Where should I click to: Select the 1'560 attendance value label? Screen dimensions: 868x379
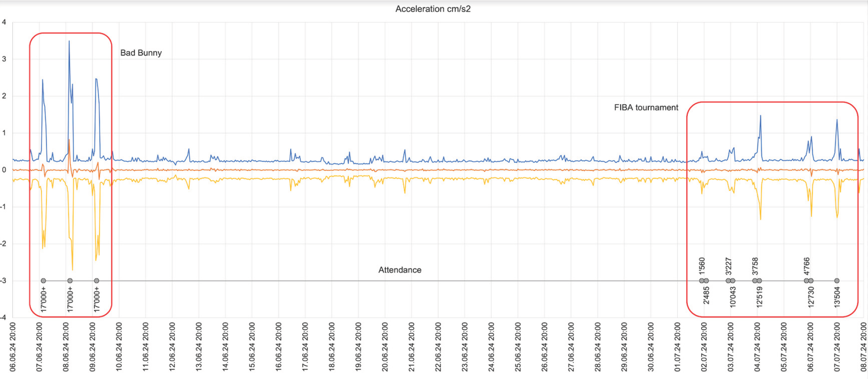tap(702, 266)
